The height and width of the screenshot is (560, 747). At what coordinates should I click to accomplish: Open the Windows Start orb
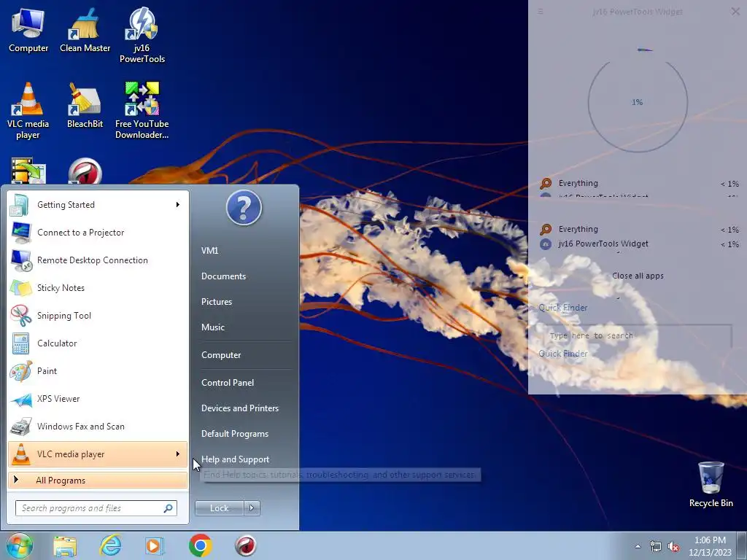[x=20, y=545]
